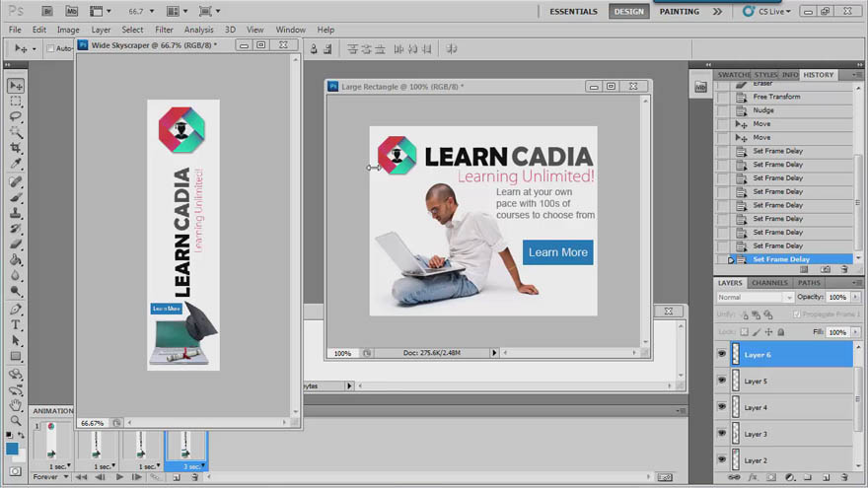The width and height of the screenshot is (868, 488).
Task: Switch to the Painting workspace
Action: tap(680, 11)
